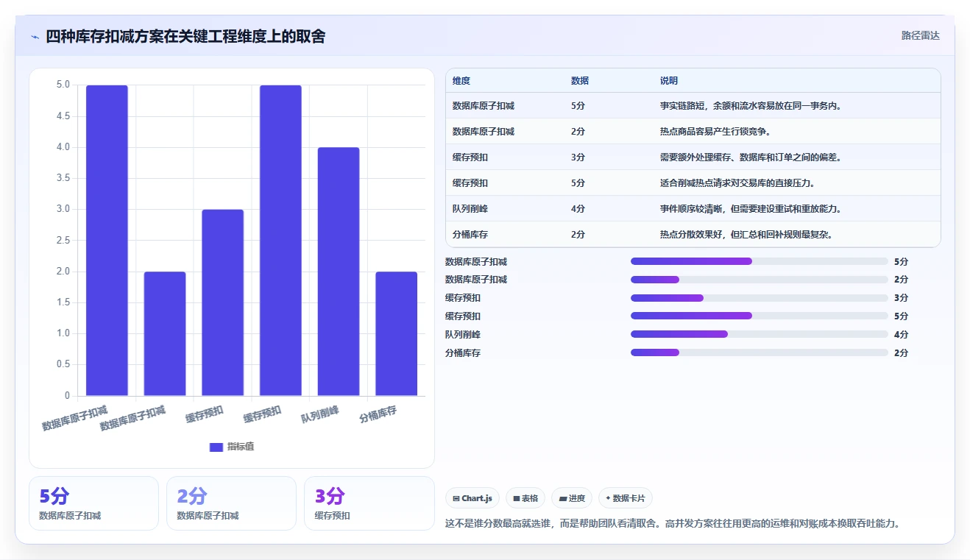Screen dimensions: 970x560
Task: Click the 分桶库存 bar in the chart
Action: [397, 334]
